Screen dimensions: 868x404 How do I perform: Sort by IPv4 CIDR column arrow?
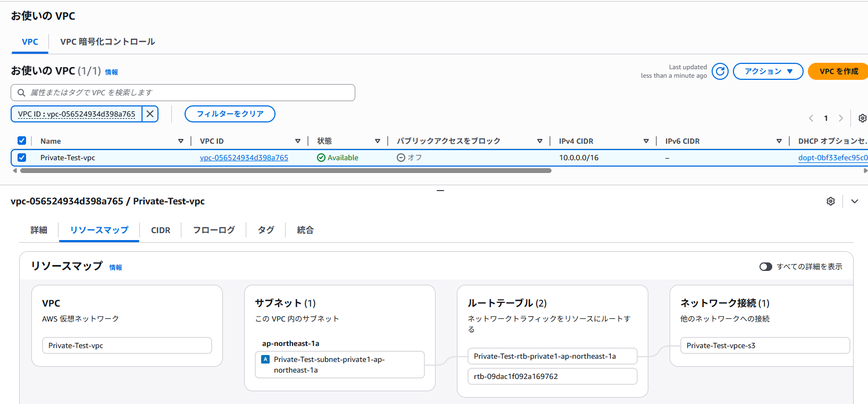(x=646, y=141)
